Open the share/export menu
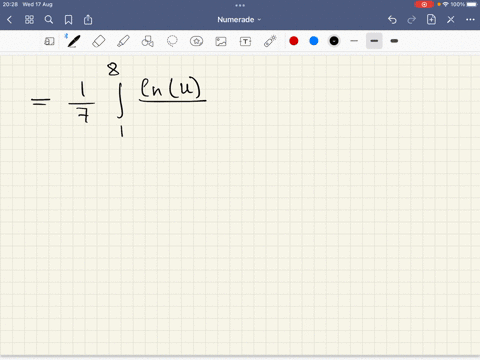 pos(88,20)
